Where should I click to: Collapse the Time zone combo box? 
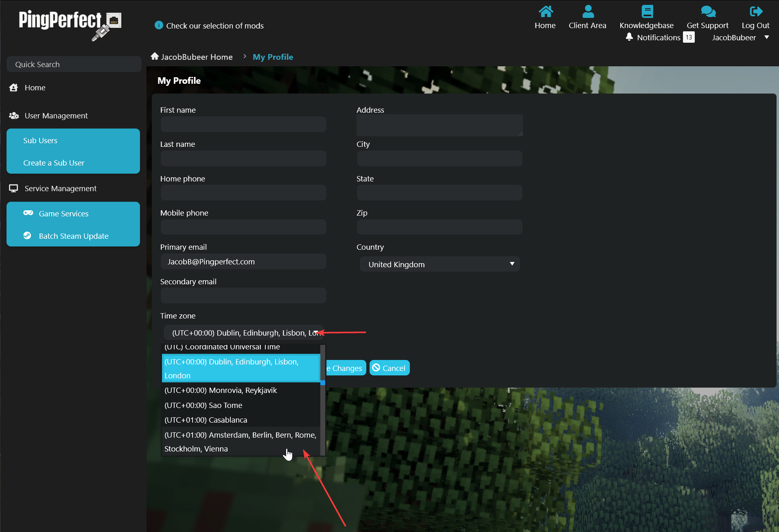[243, 332]
